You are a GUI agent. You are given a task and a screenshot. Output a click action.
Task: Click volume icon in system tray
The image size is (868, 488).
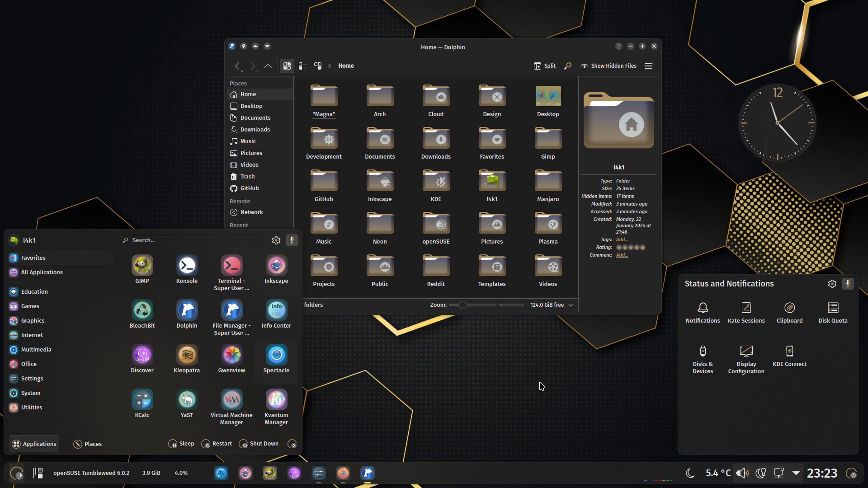point(742,473)
